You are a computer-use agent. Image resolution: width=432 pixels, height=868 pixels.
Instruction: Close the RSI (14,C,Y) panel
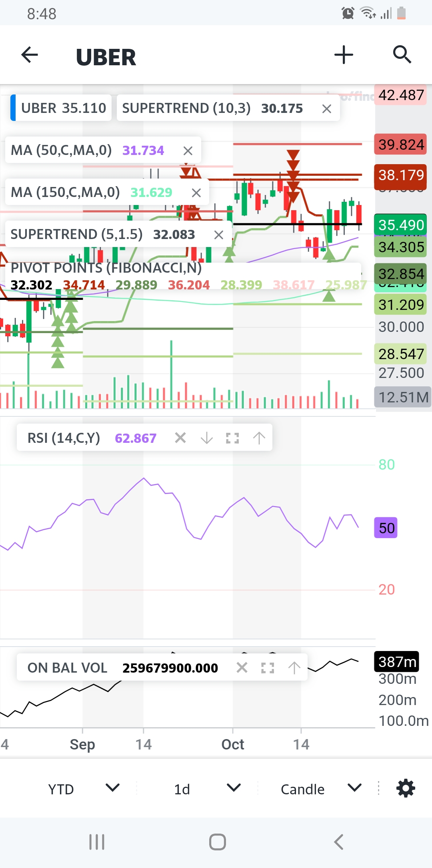pos(180,438)
